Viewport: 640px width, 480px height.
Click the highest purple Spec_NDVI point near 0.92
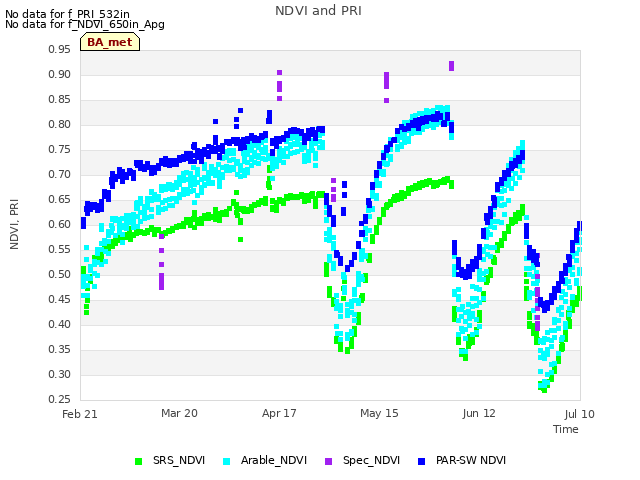point(451,66)
